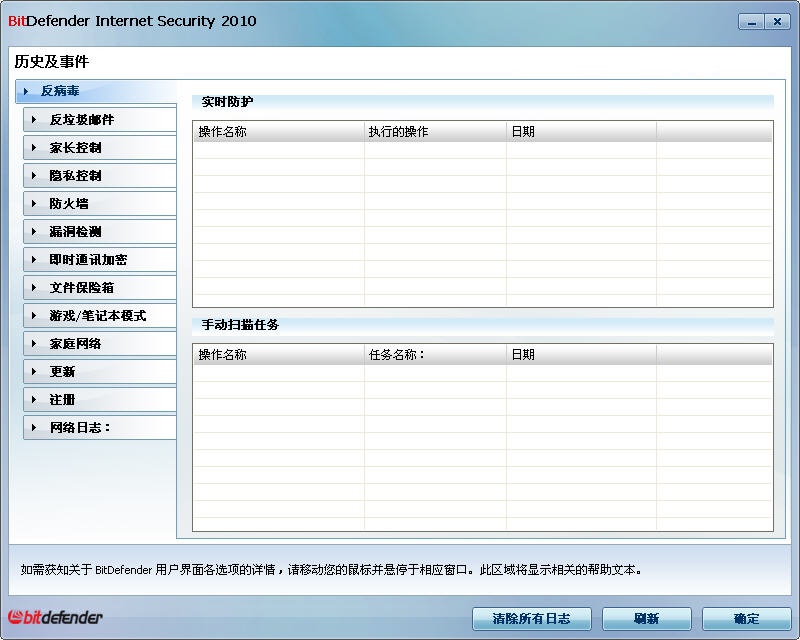Screen dimensions: 800x640
Task: Sort 手动扫描任务 table by 操作名称
Action: coord(279,355)
